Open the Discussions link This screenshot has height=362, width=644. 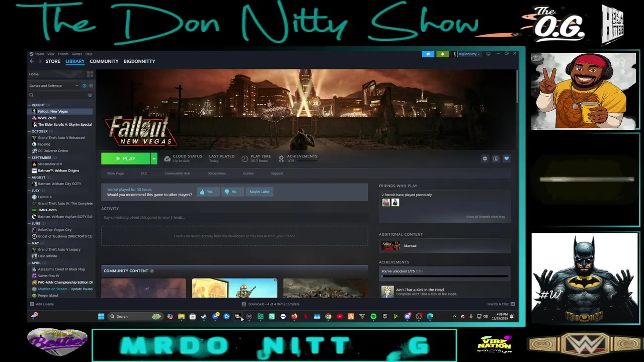[216, 173]
